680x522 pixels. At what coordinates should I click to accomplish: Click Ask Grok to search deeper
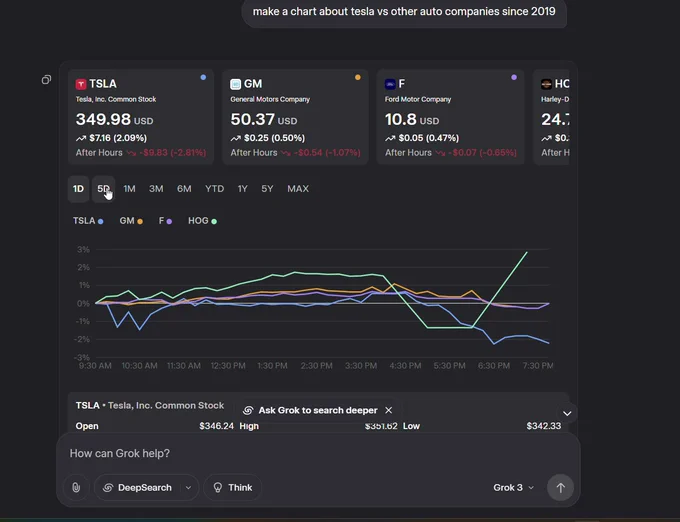[x=311, y=410]
